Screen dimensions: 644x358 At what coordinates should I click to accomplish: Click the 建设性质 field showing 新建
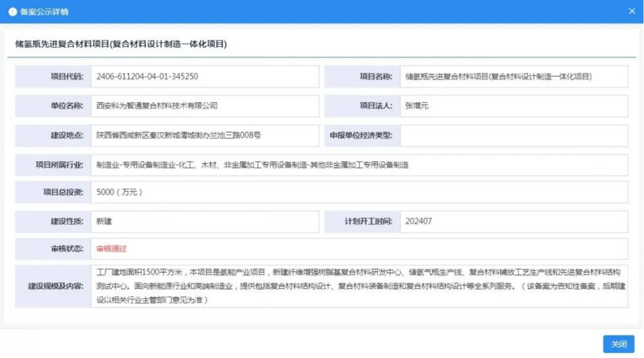(205, 222)
